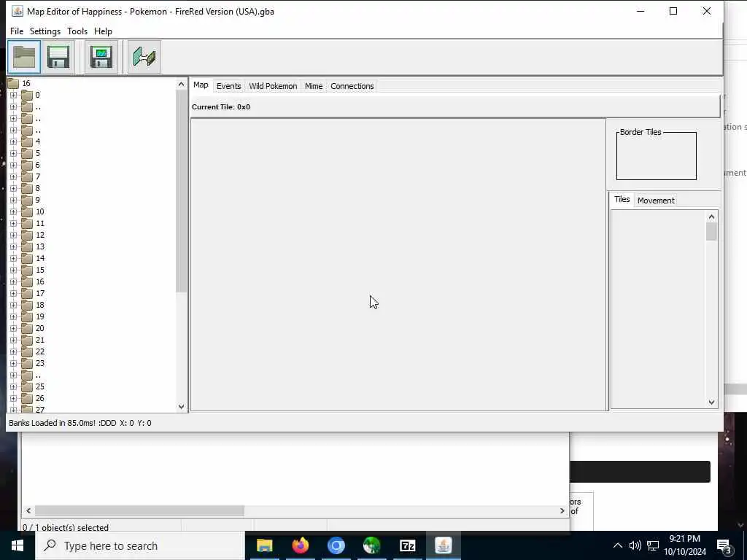Switch to the Mime tab
This screenshot has width=747, height=560.
314,86
